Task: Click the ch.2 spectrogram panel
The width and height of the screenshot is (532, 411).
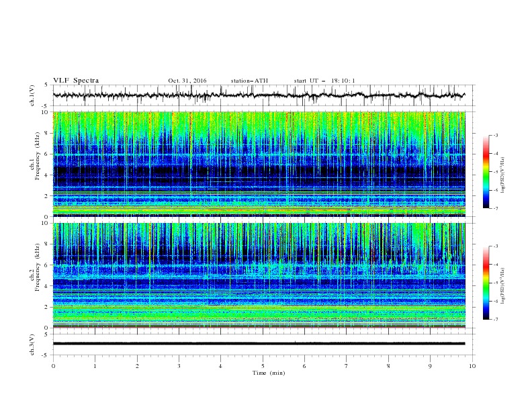Action: pos(259,275)
